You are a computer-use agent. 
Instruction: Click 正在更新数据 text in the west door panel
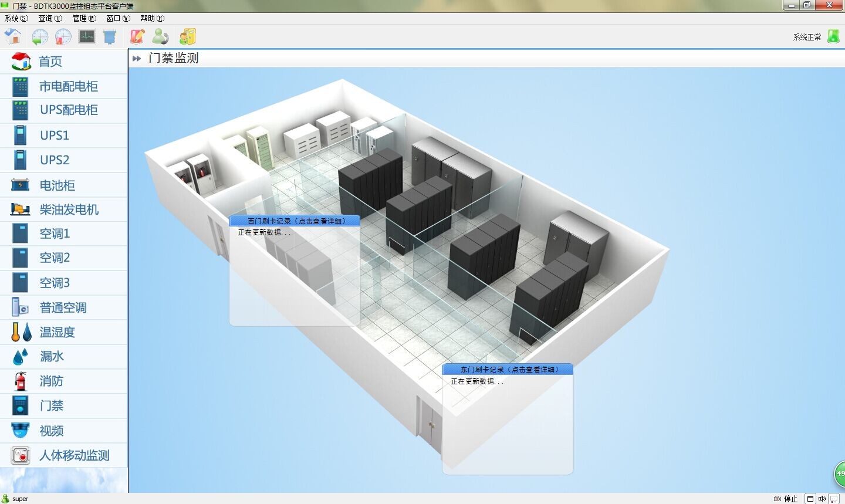(x=264, y=232)
